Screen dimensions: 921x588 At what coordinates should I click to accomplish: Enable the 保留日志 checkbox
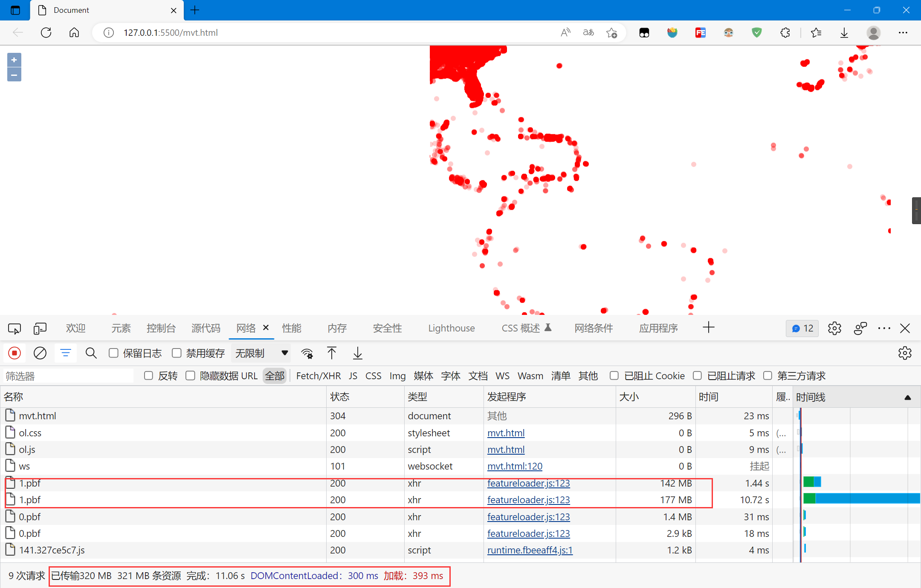[x=113, y=353]
